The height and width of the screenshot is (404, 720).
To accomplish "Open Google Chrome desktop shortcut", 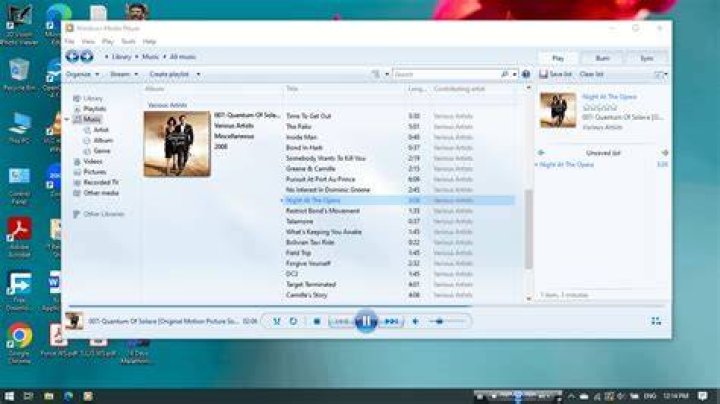I will tap(19, 342).
